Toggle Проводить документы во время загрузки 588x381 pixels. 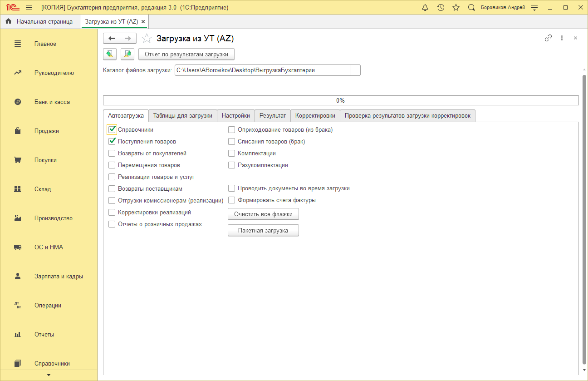(232, 188)
